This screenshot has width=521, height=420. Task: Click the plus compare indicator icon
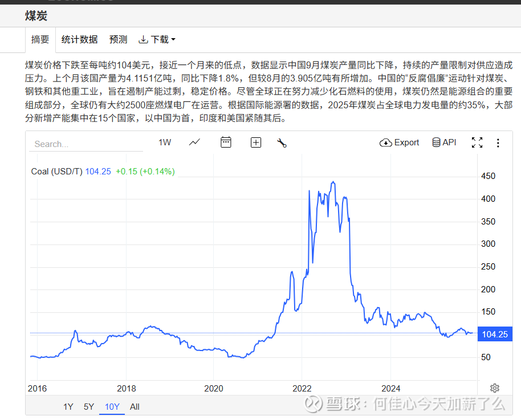point(255,142)
